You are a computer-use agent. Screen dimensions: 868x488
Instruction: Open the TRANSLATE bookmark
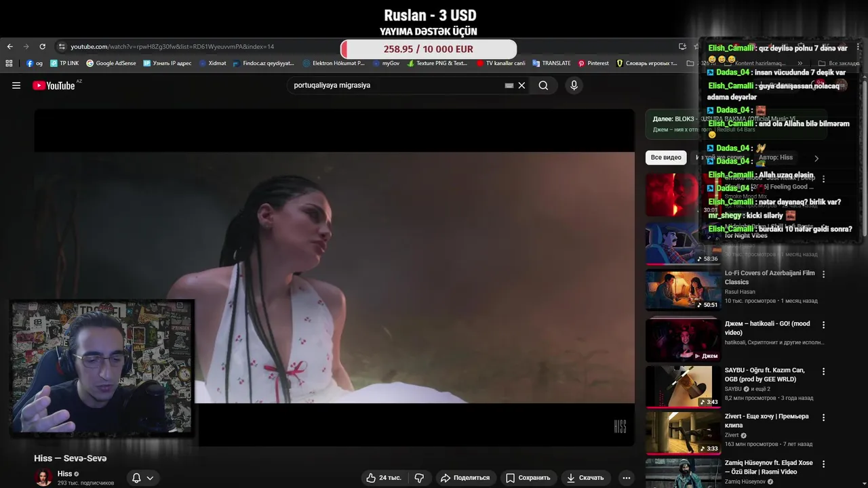[551, 63]
